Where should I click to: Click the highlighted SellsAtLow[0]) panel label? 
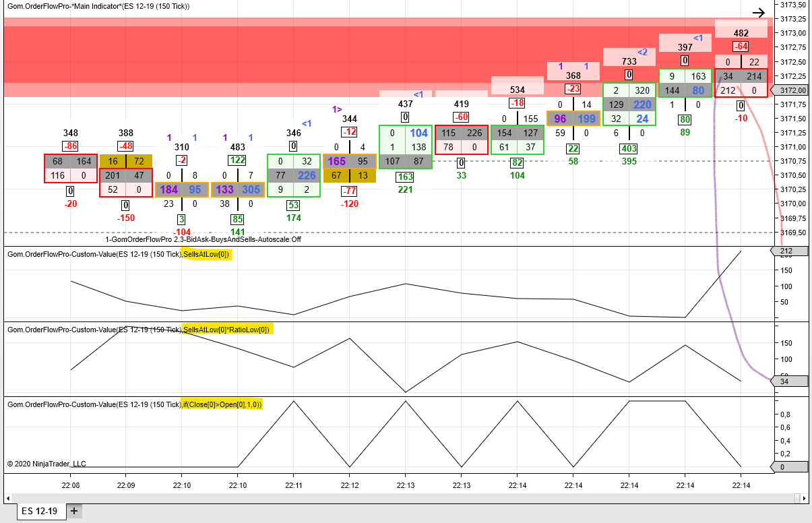click(x=207, y=254)
